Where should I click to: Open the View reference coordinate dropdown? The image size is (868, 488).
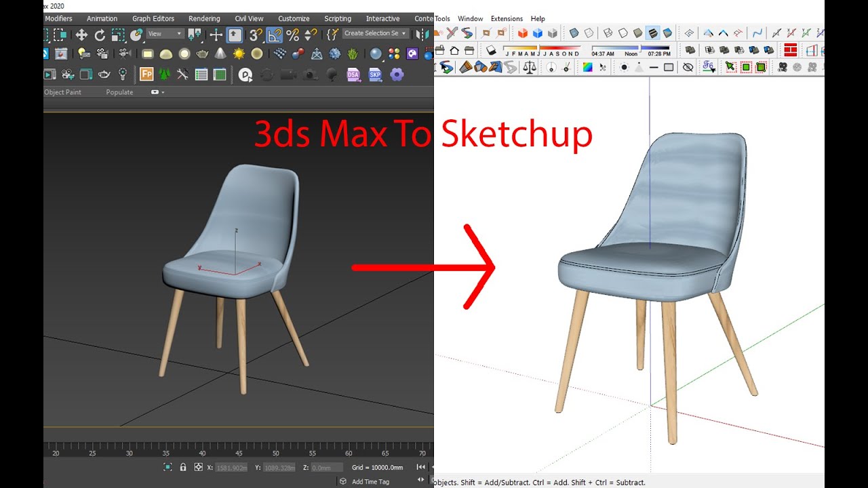pyautogui.click(x=165, y=33)
